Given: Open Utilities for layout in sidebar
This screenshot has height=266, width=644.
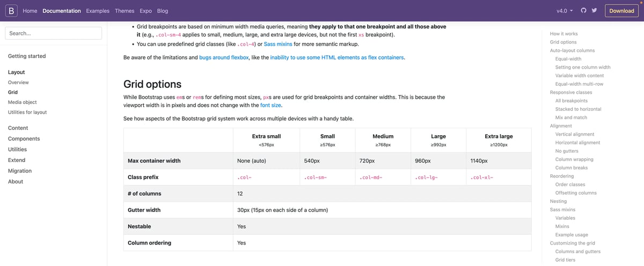Looking at the screenshot, I should pos(27,112).
